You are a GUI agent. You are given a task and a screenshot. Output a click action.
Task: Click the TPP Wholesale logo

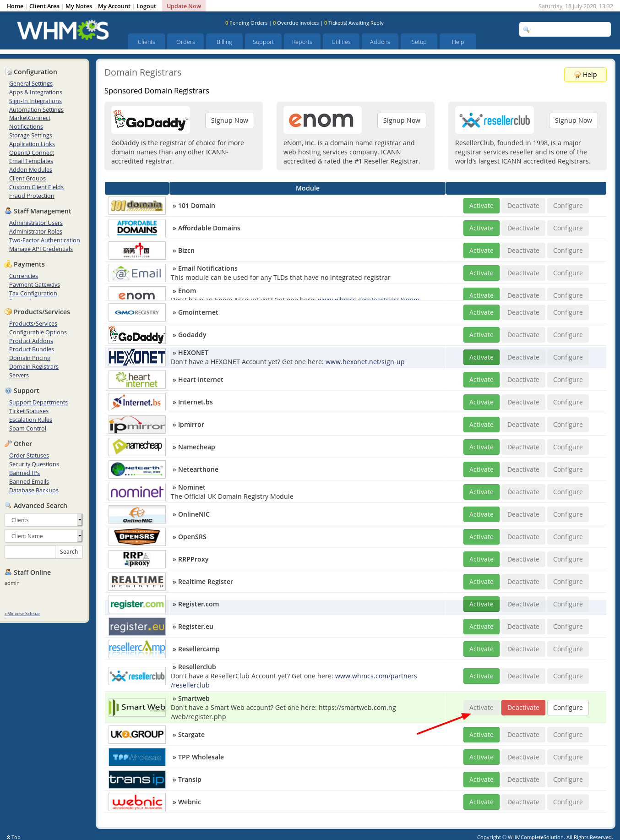coord(137,757)
